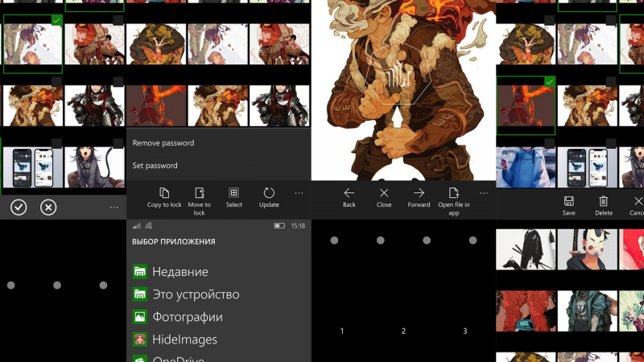This screenshot has height=362, width=644.
Task: Open teal hoodie character thumbnail in lower gallery
Action: click(588, 311)
